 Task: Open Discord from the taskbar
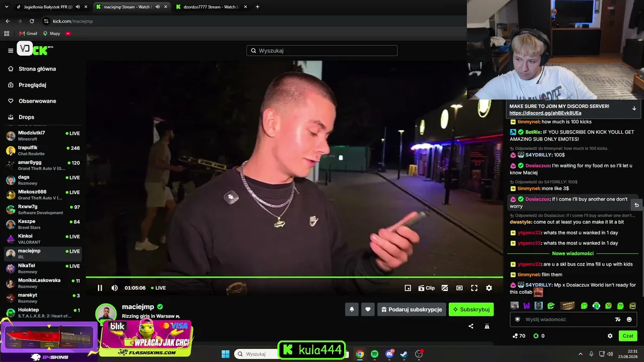[389, 354]
